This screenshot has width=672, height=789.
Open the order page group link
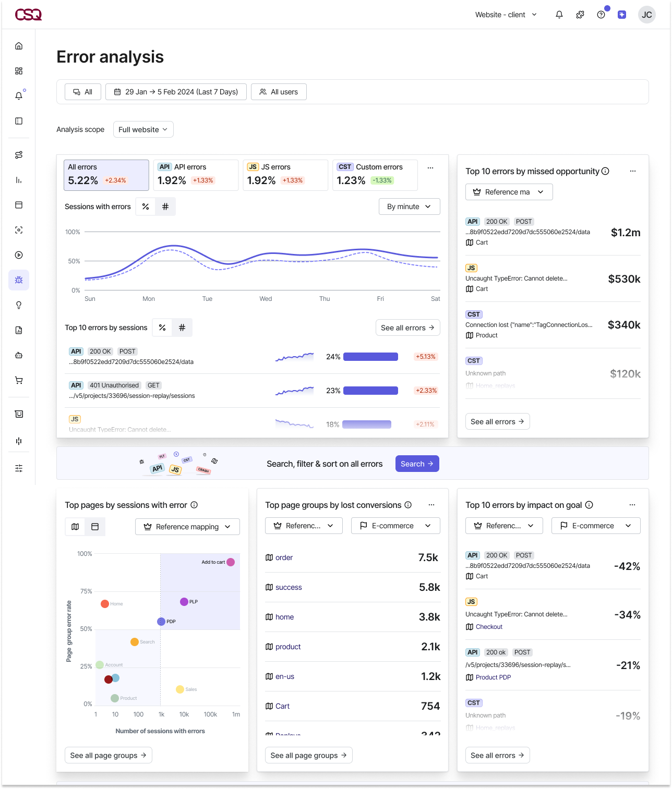(x=285, y=557)
